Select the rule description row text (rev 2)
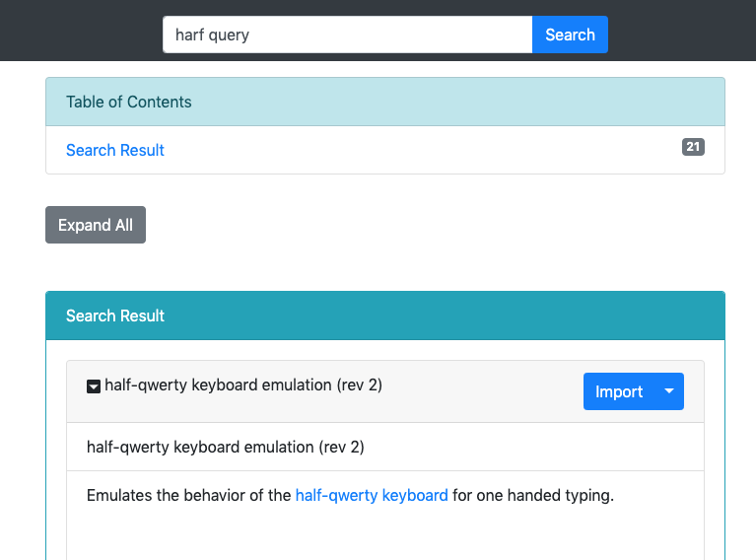 [225, 448]
